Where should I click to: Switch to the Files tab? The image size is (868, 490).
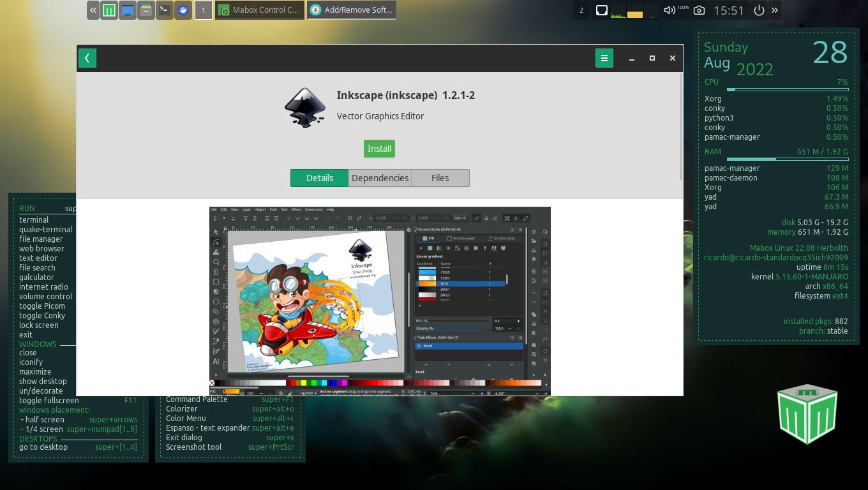(440, 178)
